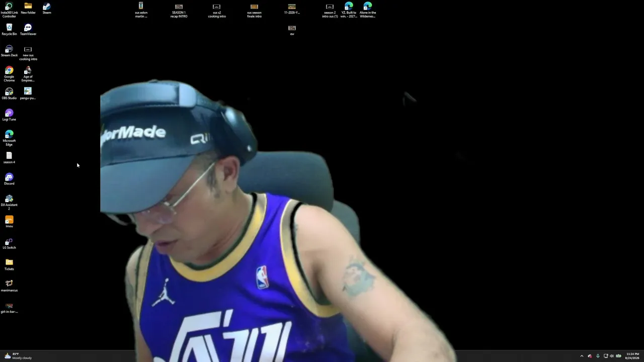644x362 pixels.
Task: Select the 'season 2 intro sus (1)' file
Action: pyautogui.click(x=330, y=10)
